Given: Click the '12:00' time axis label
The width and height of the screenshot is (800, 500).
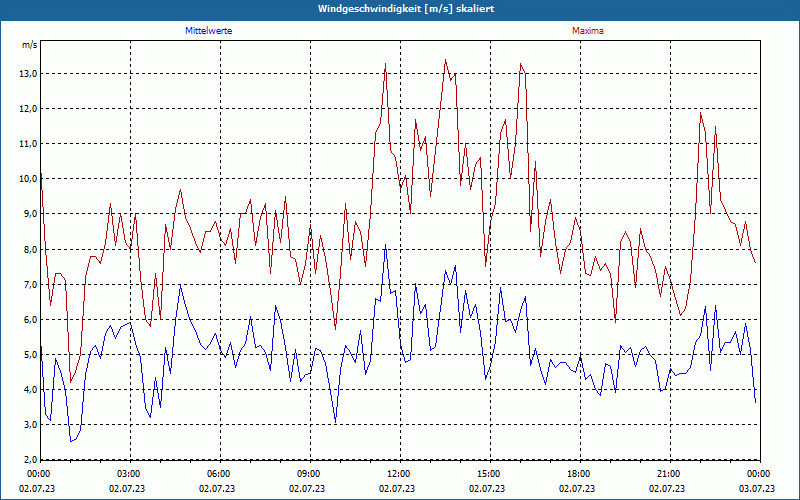Looking at the screenshot, I should [x=398, y=474].
